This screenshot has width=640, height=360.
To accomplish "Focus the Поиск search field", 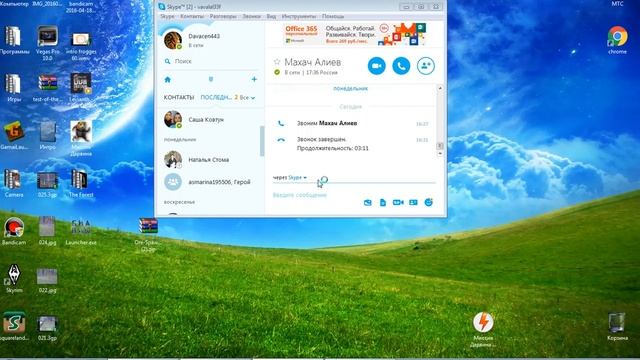I will pos(211,61).
